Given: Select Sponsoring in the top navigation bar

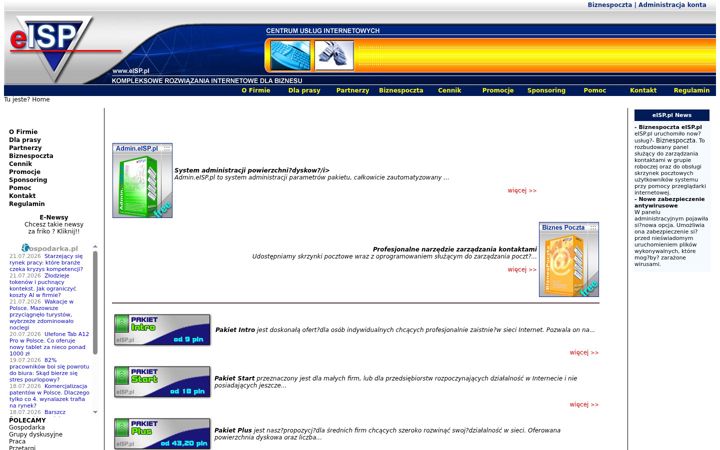Looking at the screenshot, I should tap(546, 90).
